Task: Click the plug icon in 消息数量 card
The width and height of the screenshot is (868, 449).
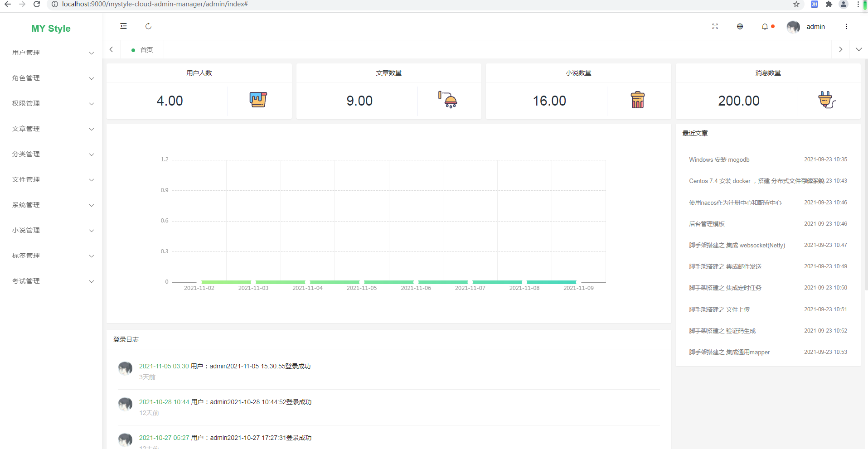Action: [x=826, y=100]
